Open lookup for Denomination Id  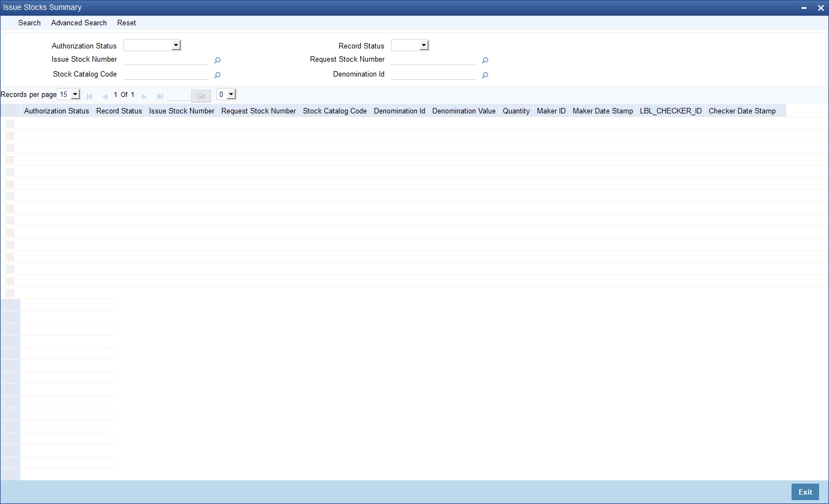(485, 75)
